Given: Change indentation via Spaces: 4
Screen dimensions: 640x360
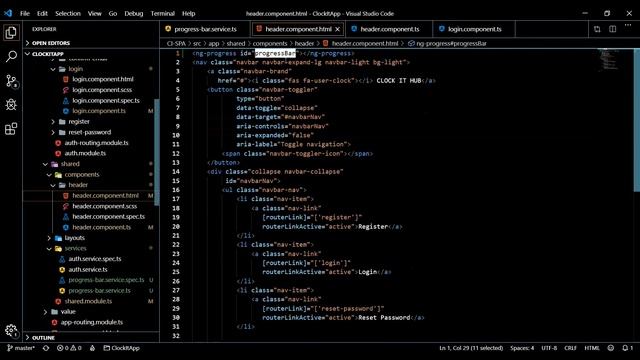Looking at the screenshot, I should tap(522, 348).
